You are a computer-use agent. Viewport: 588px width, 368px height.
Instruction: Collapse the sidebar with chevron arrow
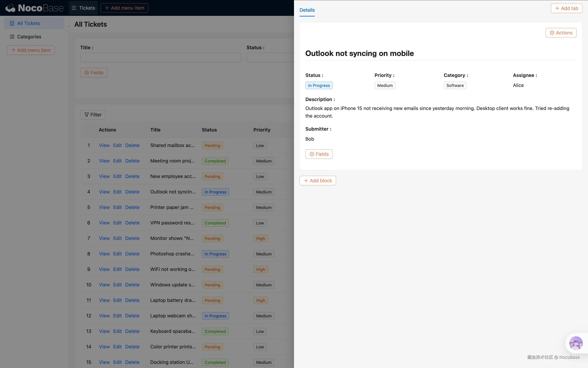tap(69, 26)
